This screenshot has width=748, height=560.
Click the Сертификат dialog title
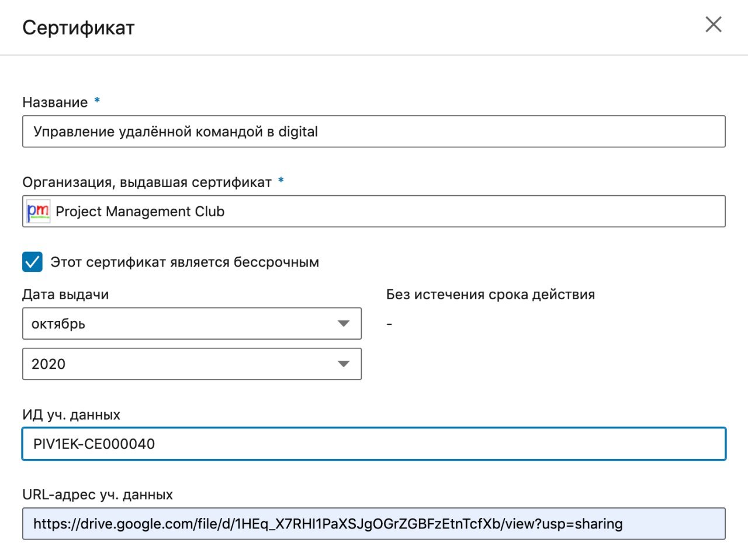pos(78,27)
